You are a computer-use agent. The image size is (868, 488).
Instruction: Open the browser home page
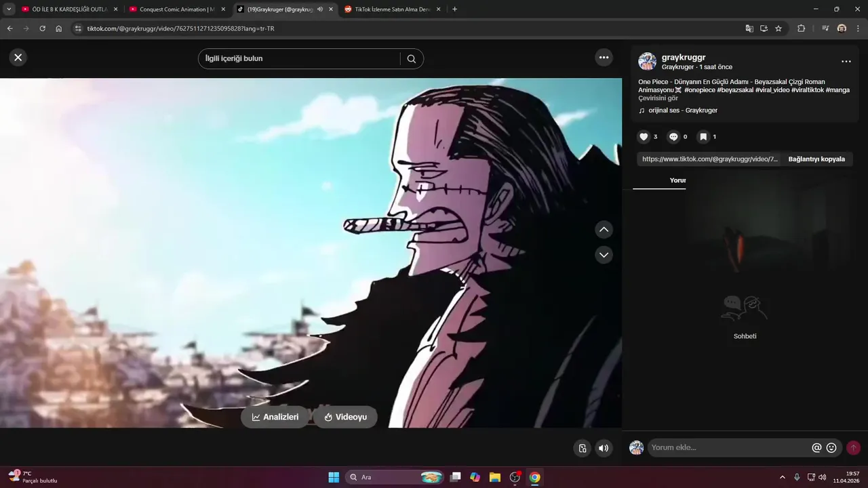(x=59, y=28)
